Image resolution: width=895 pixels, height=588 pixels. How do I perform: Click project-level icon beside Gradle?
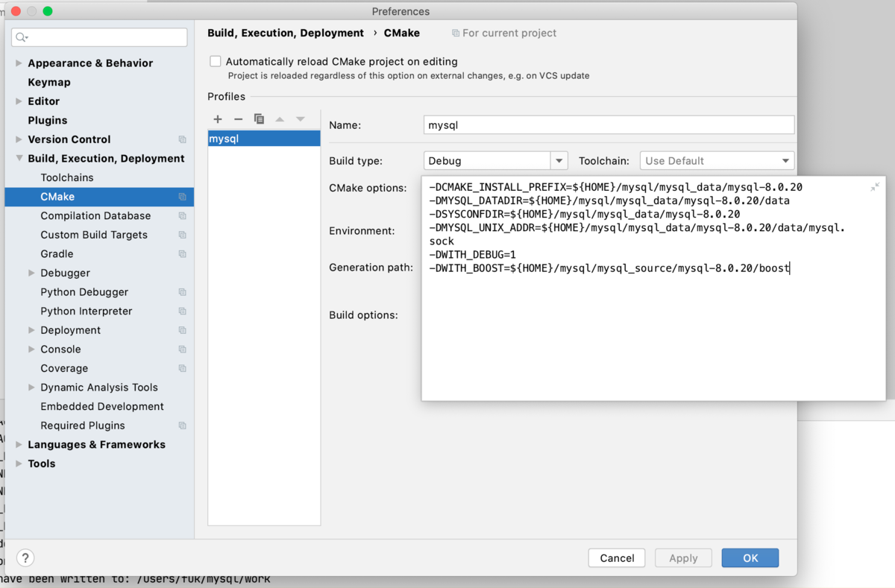(182, 253)
